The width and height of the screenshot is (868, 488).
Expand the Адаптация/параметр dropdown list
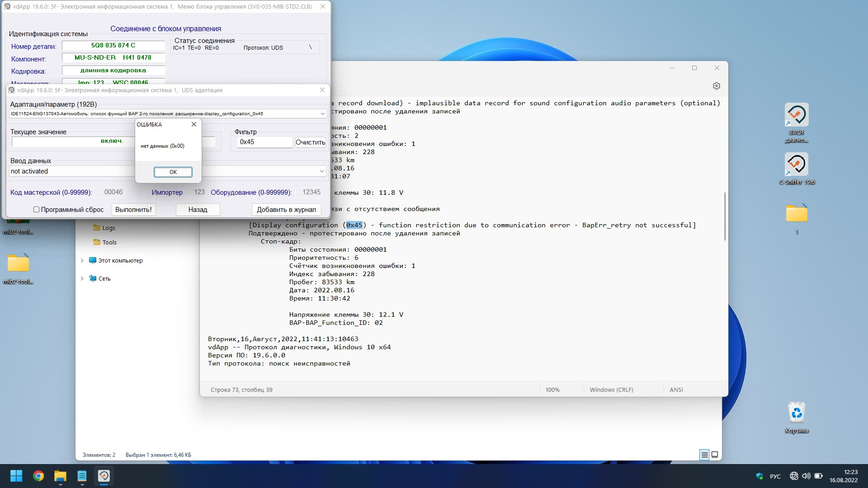pyautogui.click(x=322, y=114)
